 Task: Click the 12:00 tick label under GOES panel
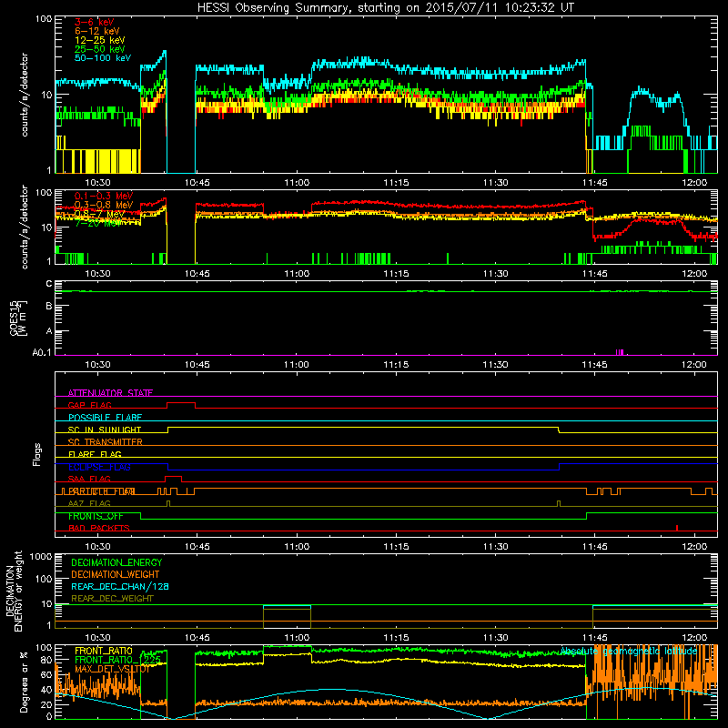[x=694, y=365]
